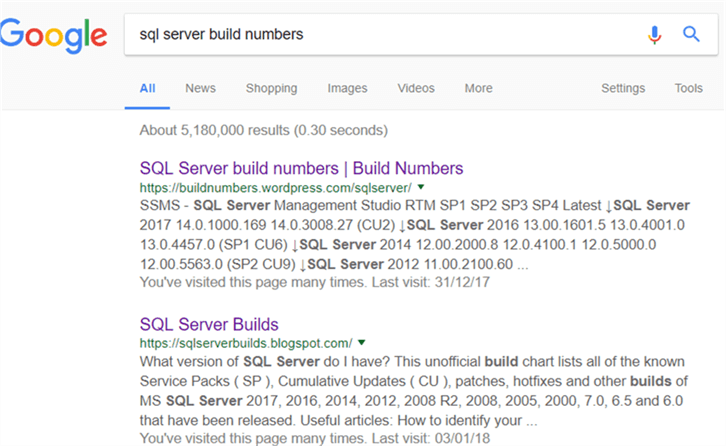Open 'SQL Server build numbers | Build Numbers' result
This screenshot has height=446, width=726.
(x=301, y=168)
